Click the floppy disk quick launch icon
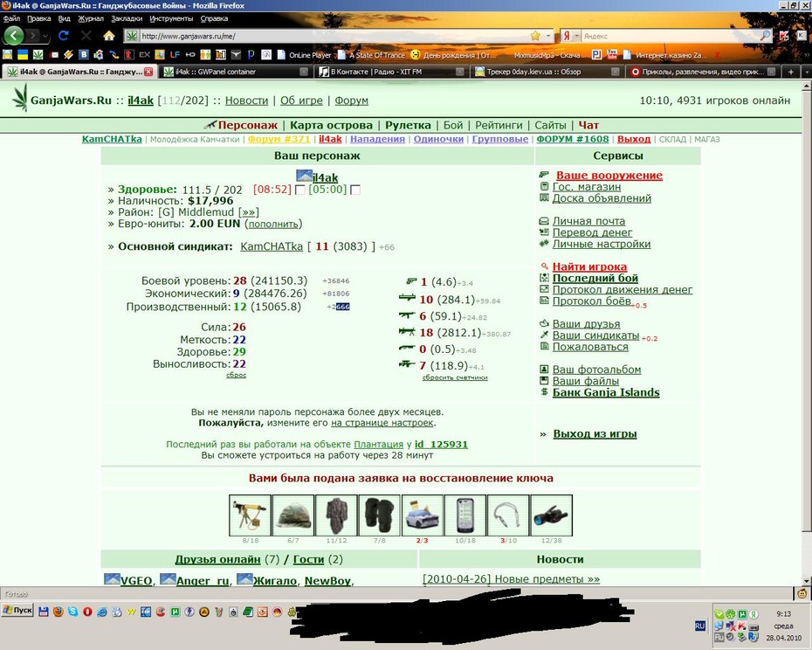This screenshot has height=650, width=812. [x=44, y=612]
